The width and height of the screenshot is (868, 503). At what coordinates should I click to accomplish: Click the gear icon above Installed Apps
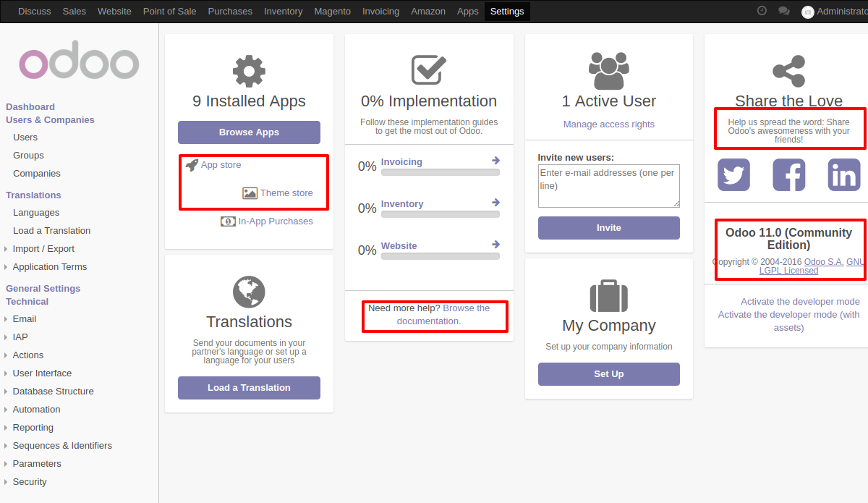pos(249,71)
